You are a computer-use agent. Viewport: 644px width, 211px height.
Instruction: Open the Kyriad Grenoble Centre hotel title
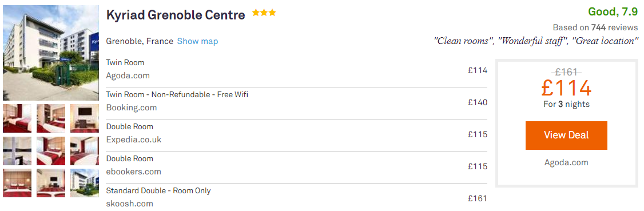click(x=176, y=15)
